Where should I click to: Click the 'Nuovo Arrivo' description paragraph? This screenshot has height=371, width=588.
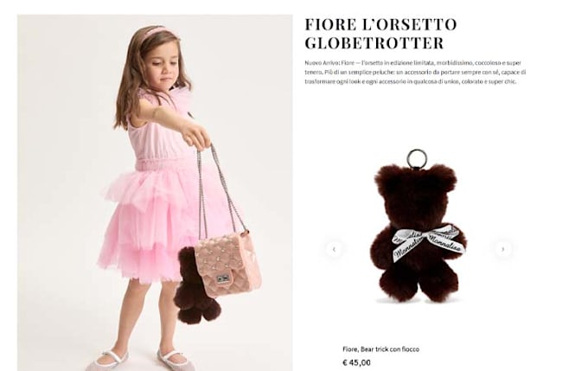pos(415,72)
